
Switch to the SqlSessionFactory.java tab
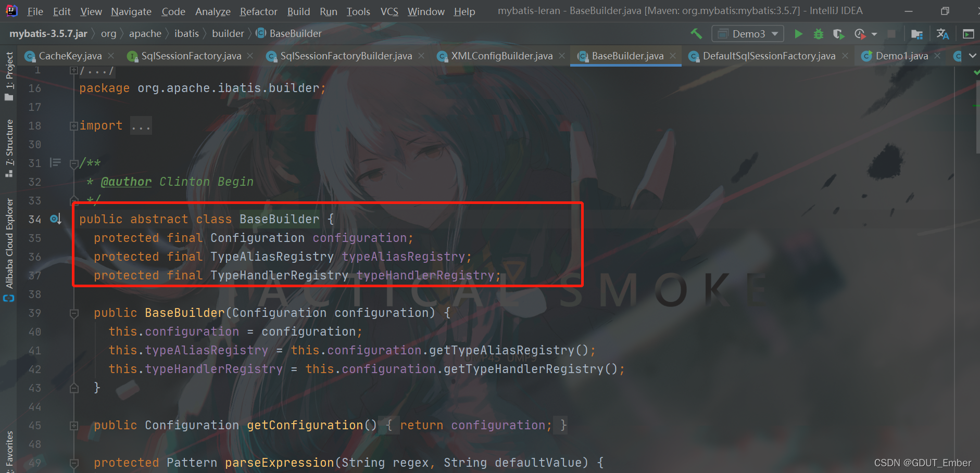click(x=191, y=56)
